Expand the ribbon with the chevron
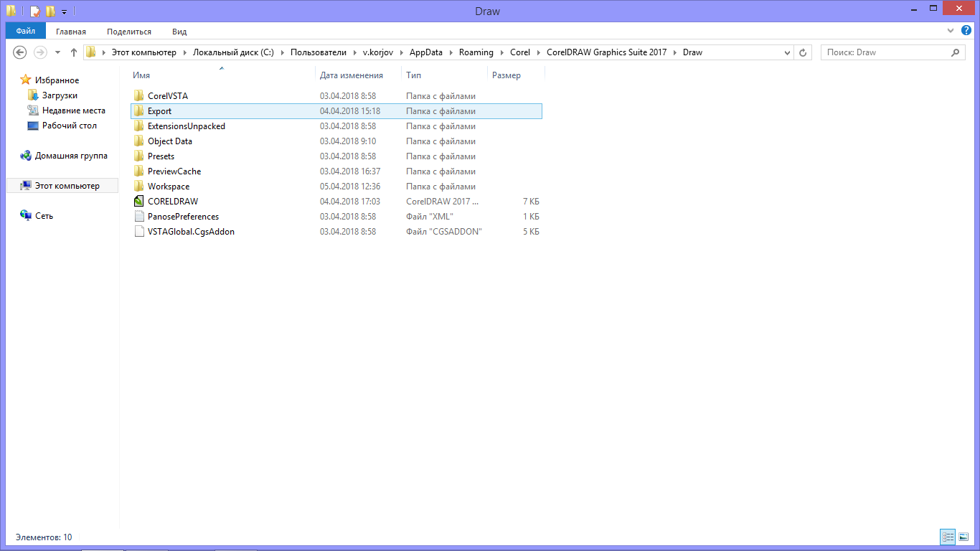This screenshot has width=980, height=551. pyautogui.click(x=950, y=31)
